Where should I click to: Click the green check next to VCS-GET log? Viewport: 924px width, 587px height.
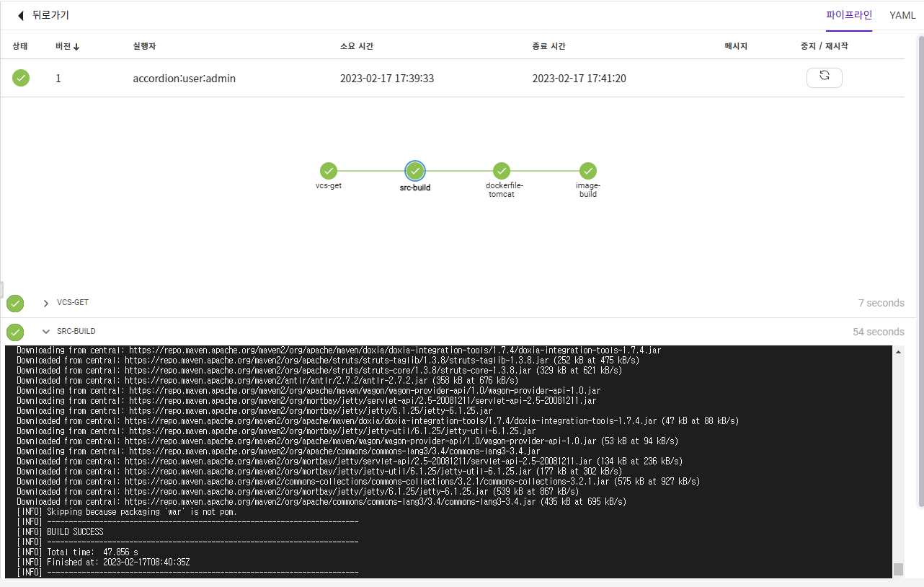coord(15,304)
